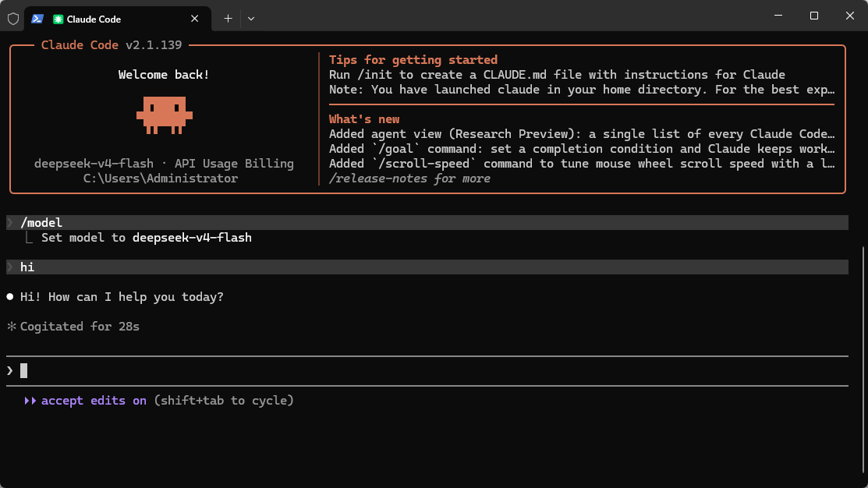Click the prompt chevron at input
The height and width of the screenshot is (488, 868).
[x=10, y=371]
